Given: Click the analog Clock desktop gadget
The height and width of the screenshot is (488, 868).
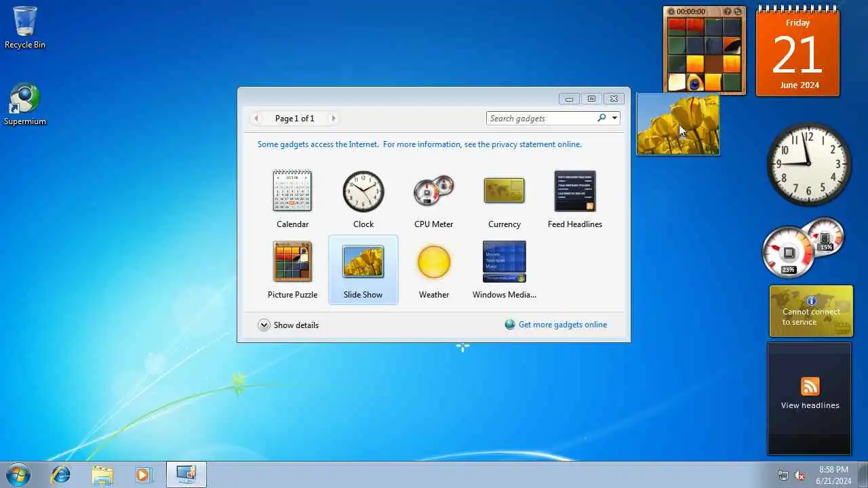Looking at the screenshot, I should [x=809, y=164].
